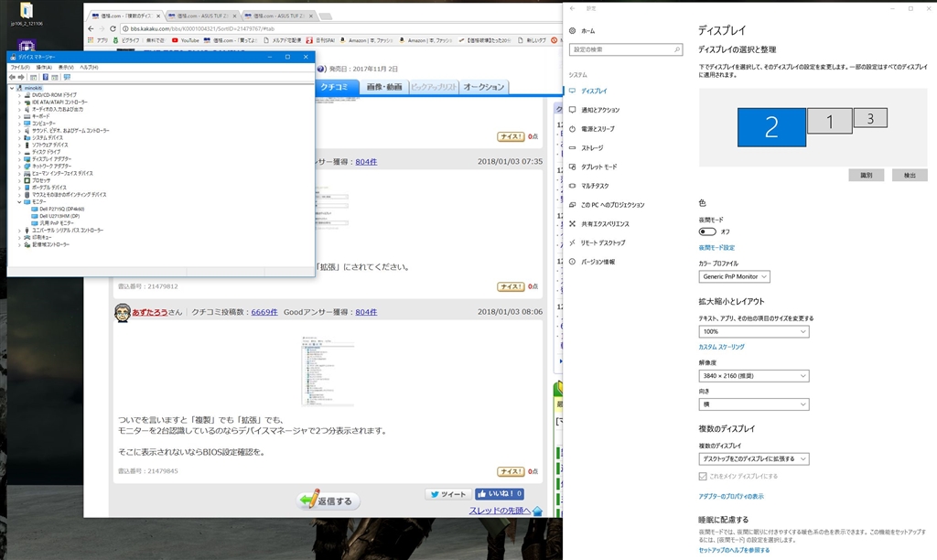Open ストレージ settings page
This screenshot has height=560, width=937.
pos(592,147)
